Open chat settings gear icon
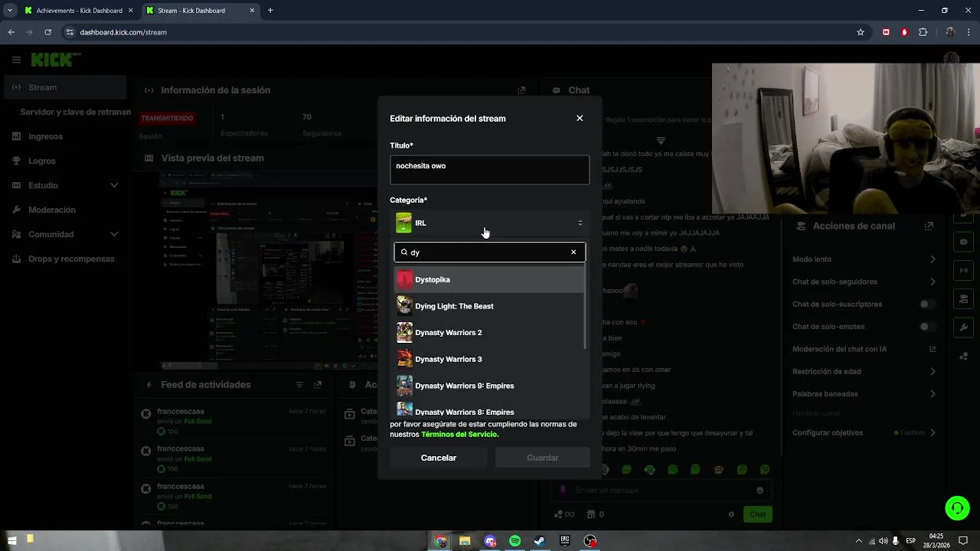The image size is (980, 551). point(731,514)
